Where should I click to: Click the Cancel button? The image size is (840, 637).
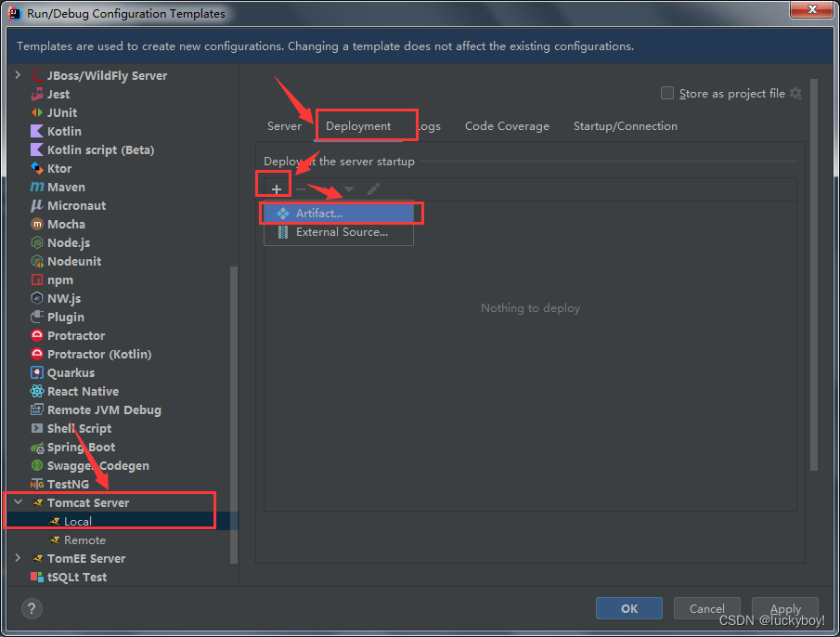click(707, 608)
